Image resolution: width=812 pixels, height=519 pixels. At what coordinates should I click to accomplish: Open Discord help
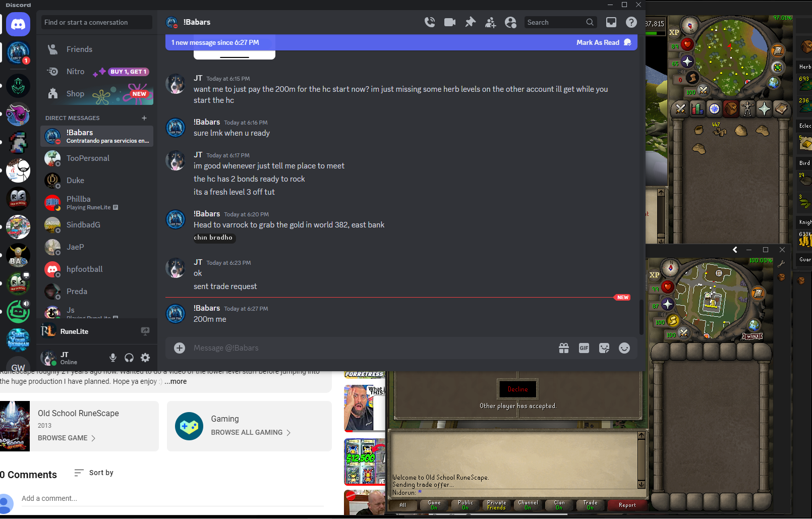pos(631,22)
